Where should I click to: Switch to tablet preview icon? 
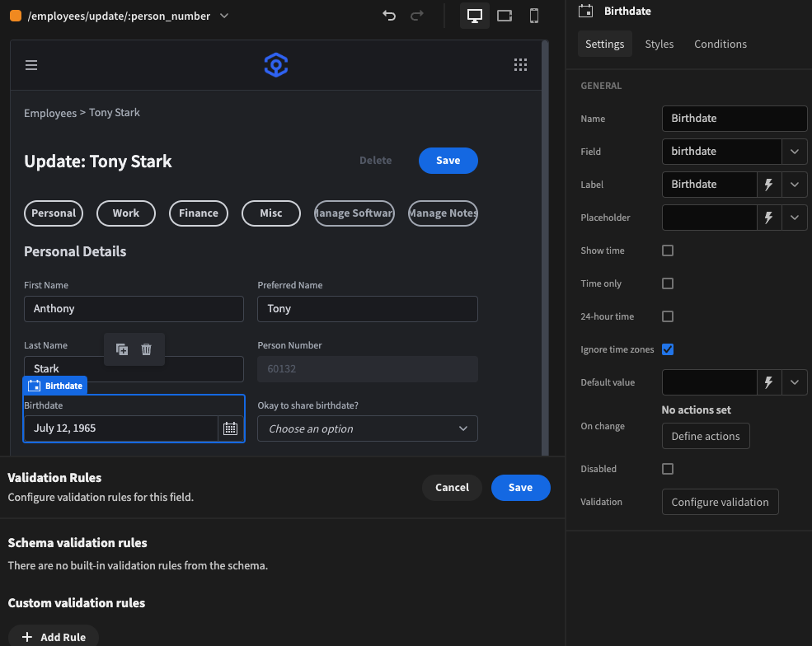(x=504, y=15)
